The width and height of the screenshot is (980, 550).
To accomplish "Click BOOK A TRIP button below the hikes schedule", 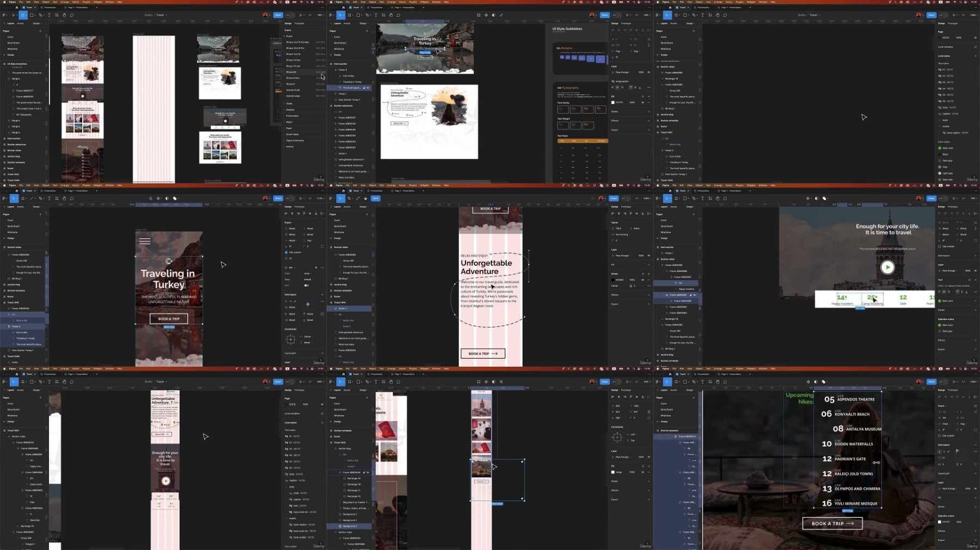I will [832, 523].
